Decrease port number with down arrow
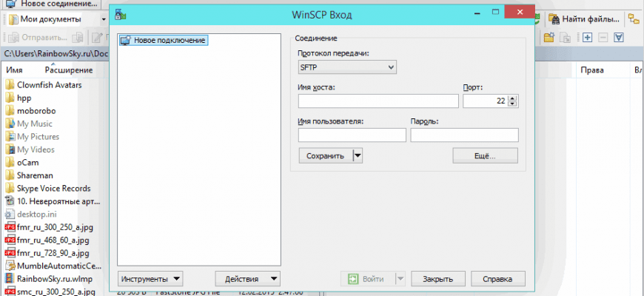This screenshot has height=296, width=644. point(511,104)
